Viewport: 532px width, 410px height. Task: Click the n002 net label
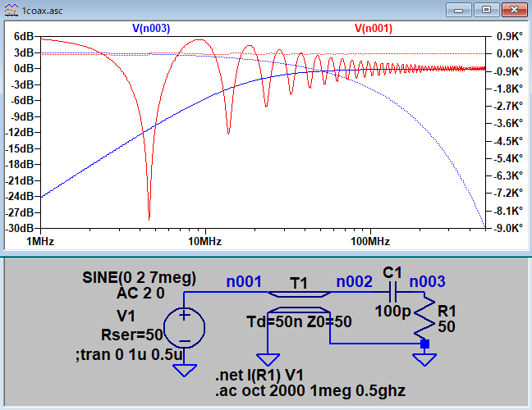[x=354, y=282]
